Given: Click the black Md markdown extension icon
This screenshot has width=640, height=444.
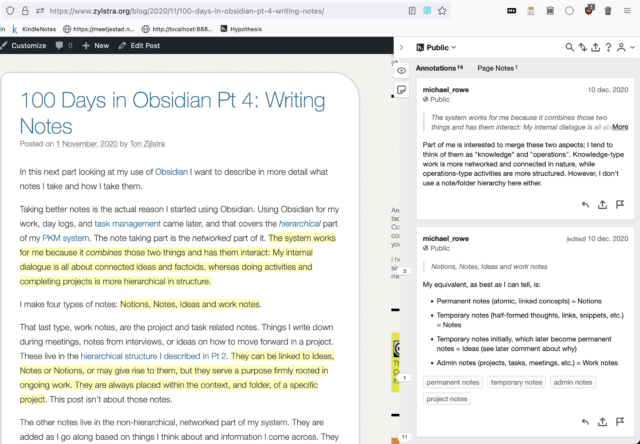Looking at the screenshot, I should [511, 11].
